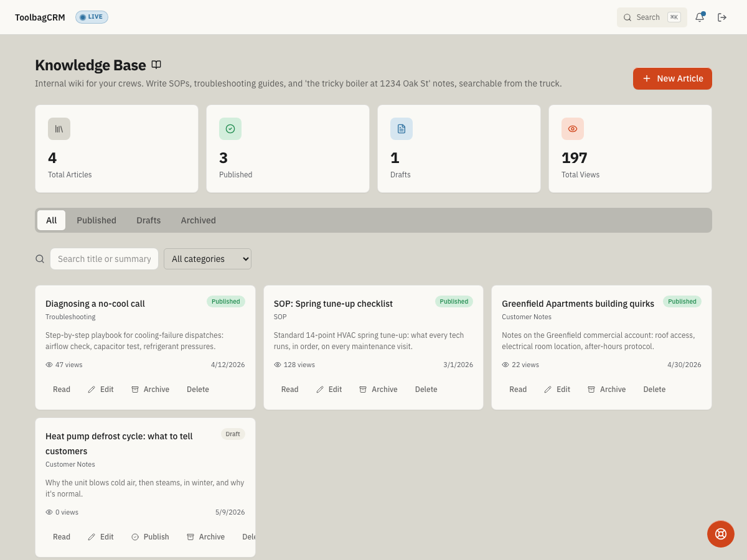Click the 3/1/2026 date

(x=458, y=365)
